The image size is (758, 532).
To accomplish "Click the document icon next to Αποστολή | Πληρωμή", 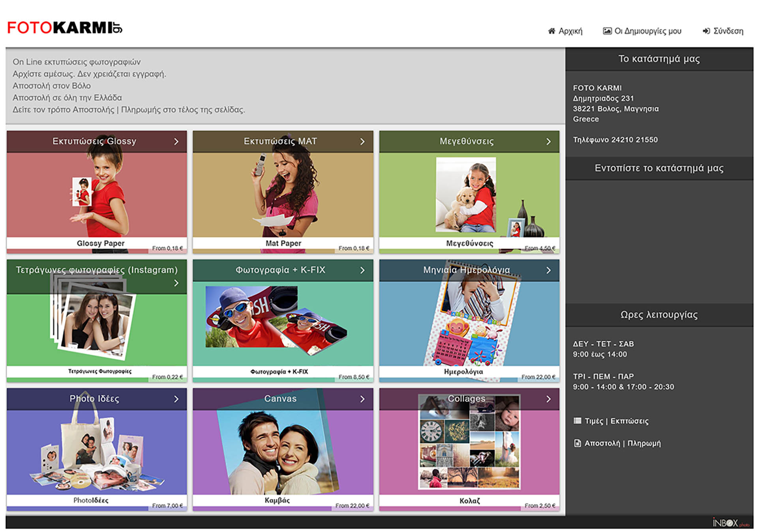I will (577, 443).
